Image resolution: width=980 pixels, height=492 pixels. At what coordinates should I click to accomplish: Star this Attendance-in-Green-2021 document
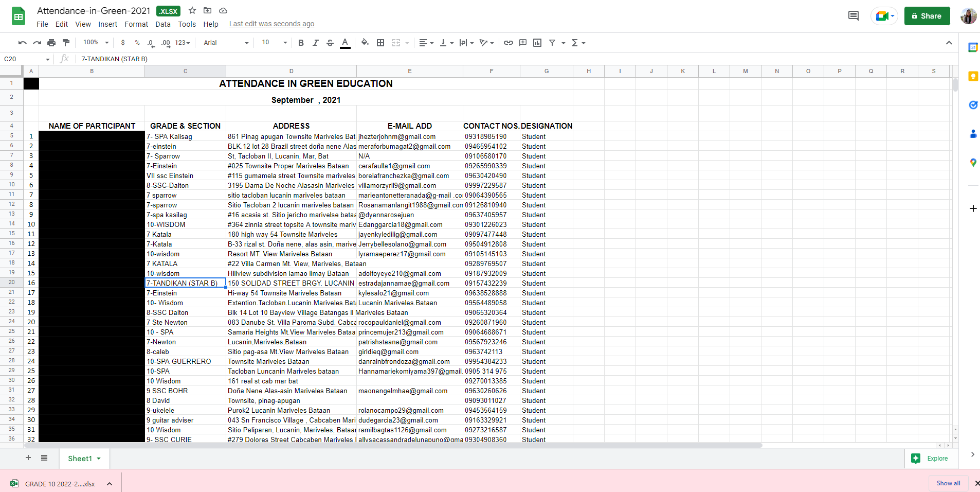pos(192,11)
